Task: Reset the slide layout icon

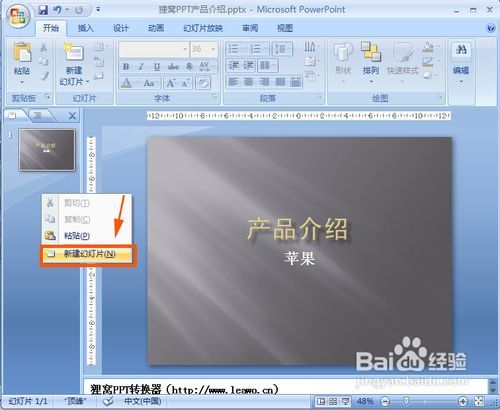Action: click(x=99, y=61)
